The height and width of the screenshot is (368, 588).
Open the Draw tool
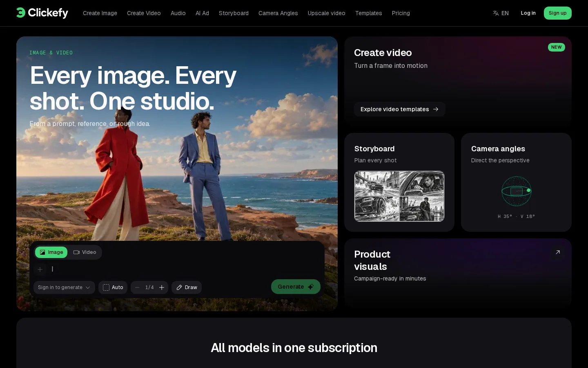click(x=187, y=287)
